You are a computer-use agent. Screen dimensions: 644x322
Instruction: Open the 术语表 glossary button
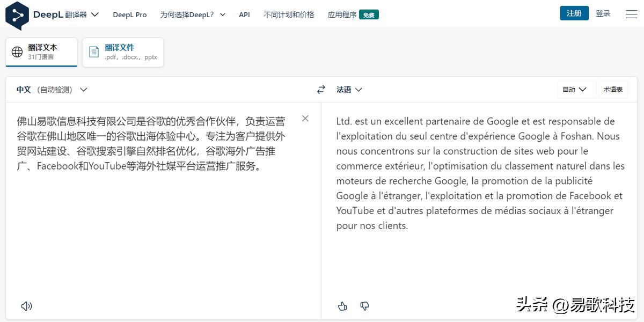613,90
